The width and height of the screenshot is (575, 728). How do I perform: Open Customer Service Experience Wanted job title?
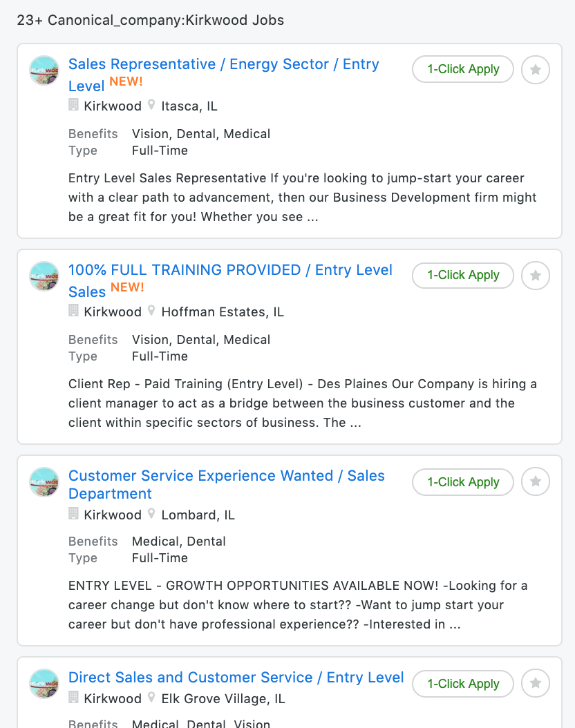point(227,484)
